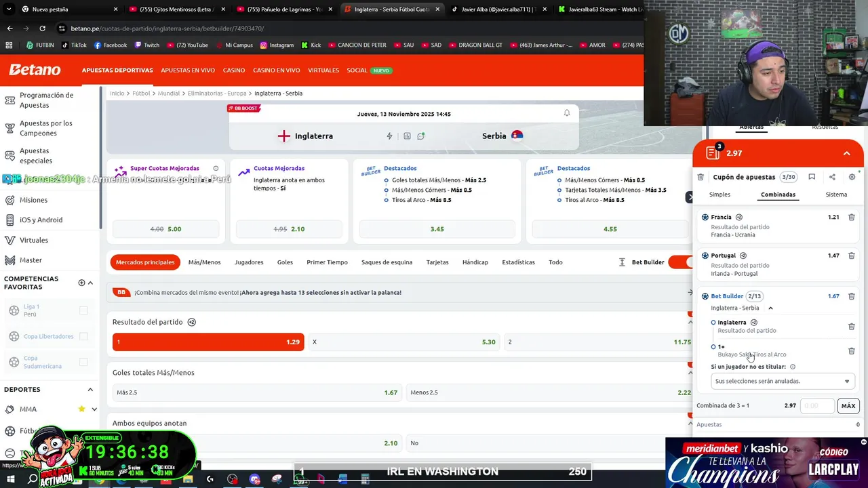Open the Más/Menos markets tab
This screenshot has height=488, width=868.
(204, 262)
